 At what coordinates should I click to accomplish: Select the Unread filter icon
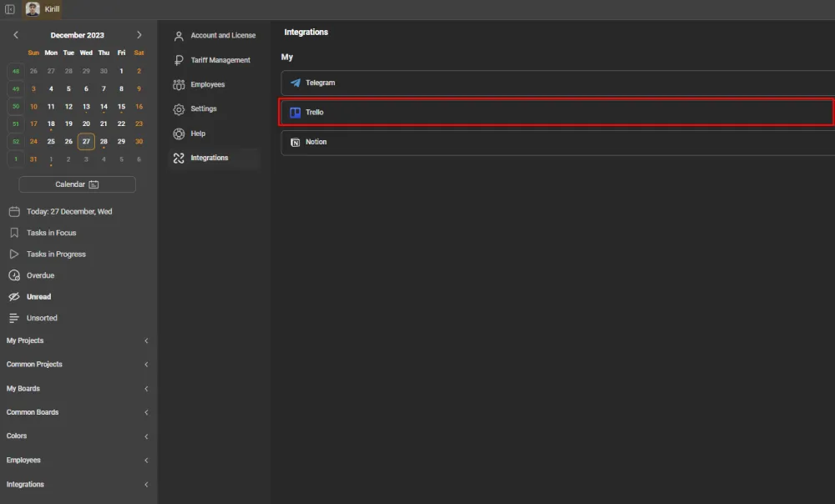pyautogui.click(x=13, y=296)
